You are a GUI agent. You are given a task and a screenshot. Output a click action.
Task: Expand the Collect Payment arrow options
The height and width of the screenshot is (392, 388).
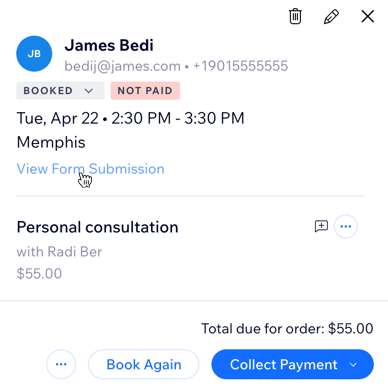353,365
